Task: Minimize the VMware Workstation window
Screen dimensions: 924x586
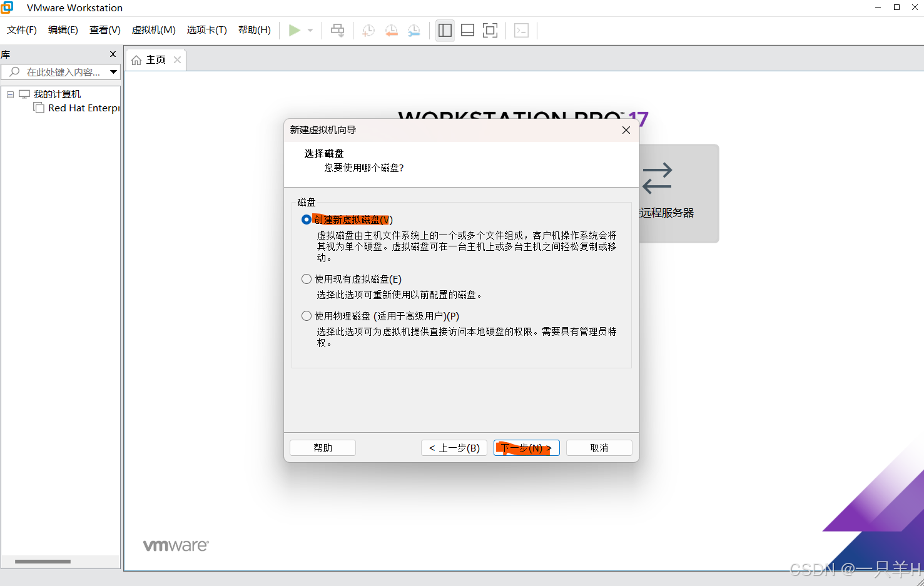Action: pos(878,8)
